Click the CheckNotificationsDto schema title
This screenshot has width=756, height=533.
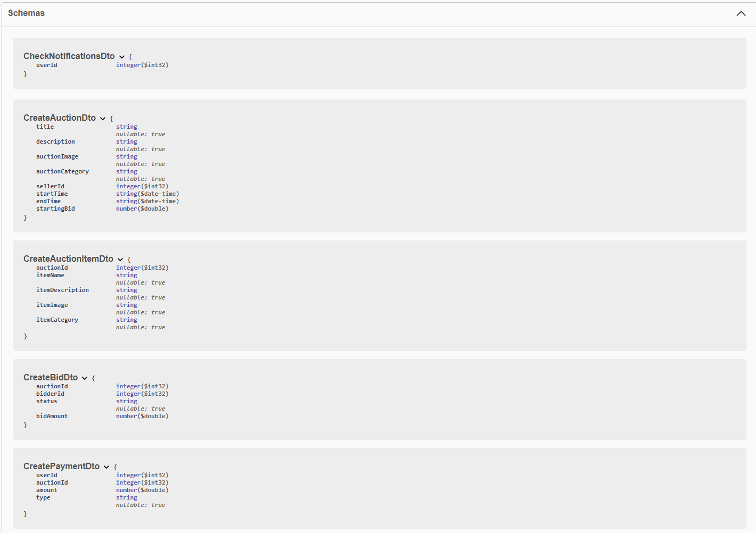(x=69, y=56)
